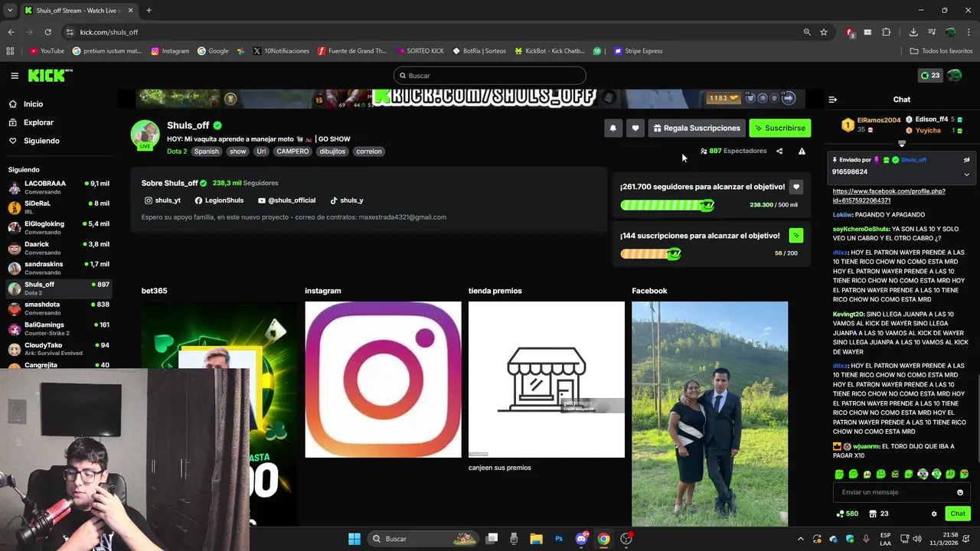
Task: Open the Windows Start menu
Action: tap(354, 539)
